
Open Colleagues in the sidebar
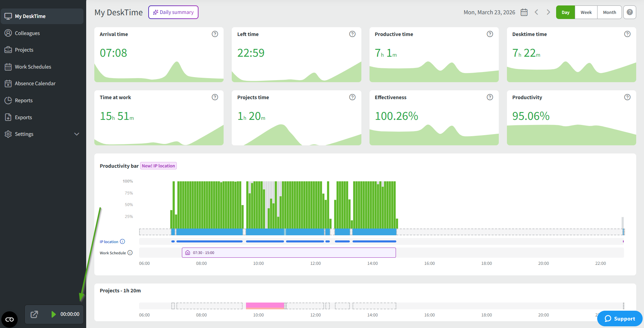pos(27,33)
